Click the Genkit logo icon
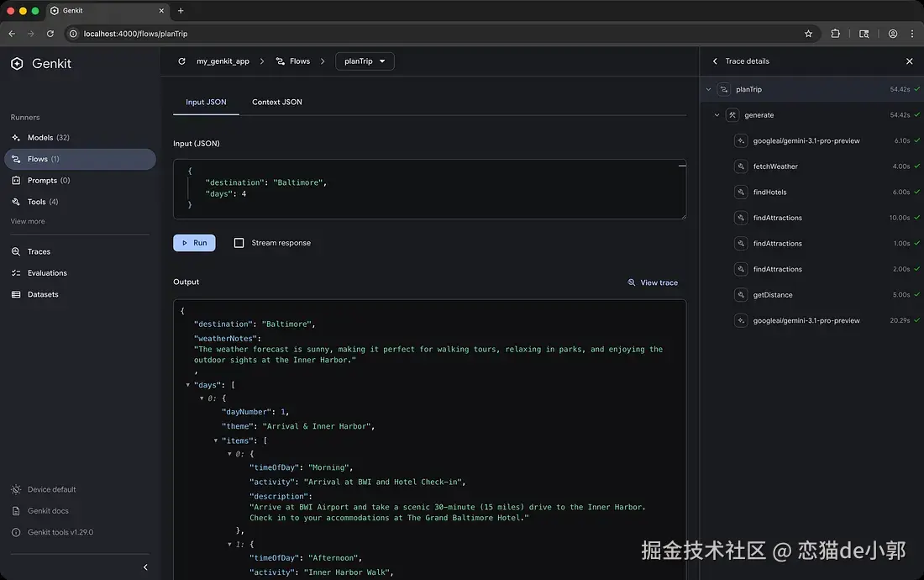Viewport: 924px width, 580px height. click(17, 64)
